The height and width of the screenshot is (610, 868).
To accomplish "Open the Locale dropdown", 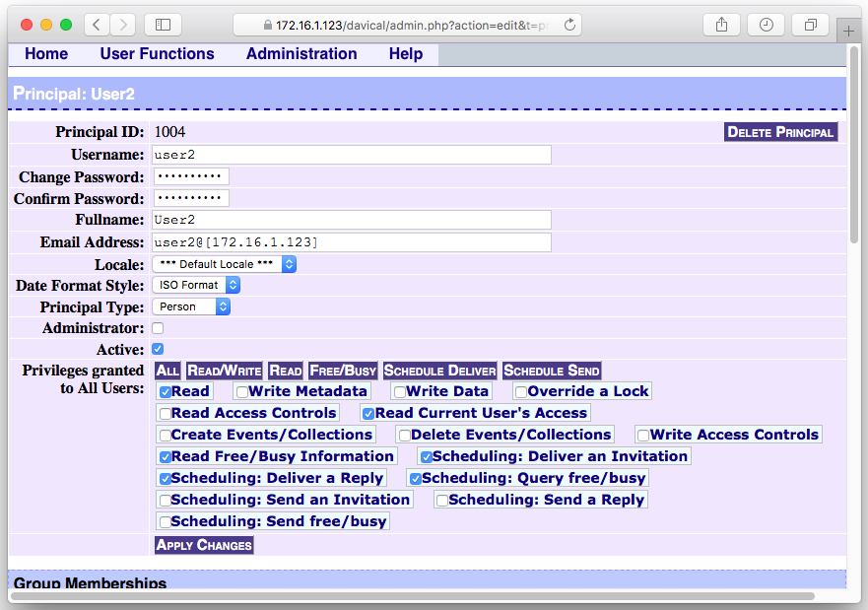I will pyautogui.click(x=225, y=264).
